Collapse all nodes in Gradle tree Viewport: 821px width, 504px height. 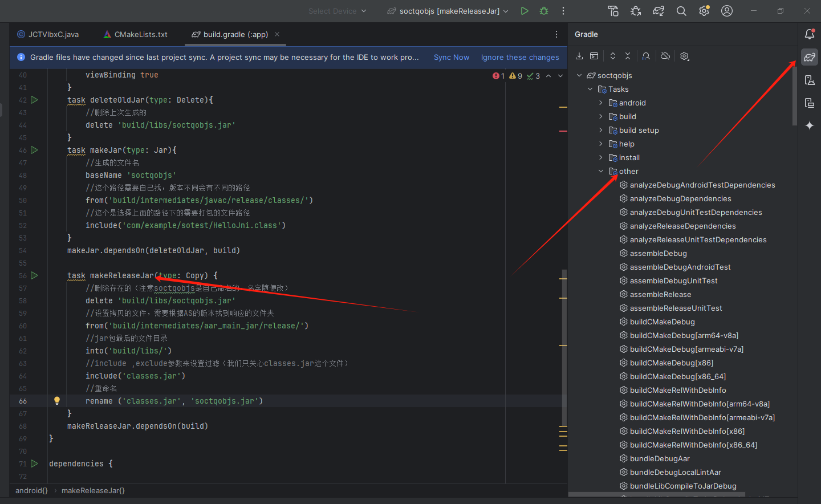coord(628,56)
